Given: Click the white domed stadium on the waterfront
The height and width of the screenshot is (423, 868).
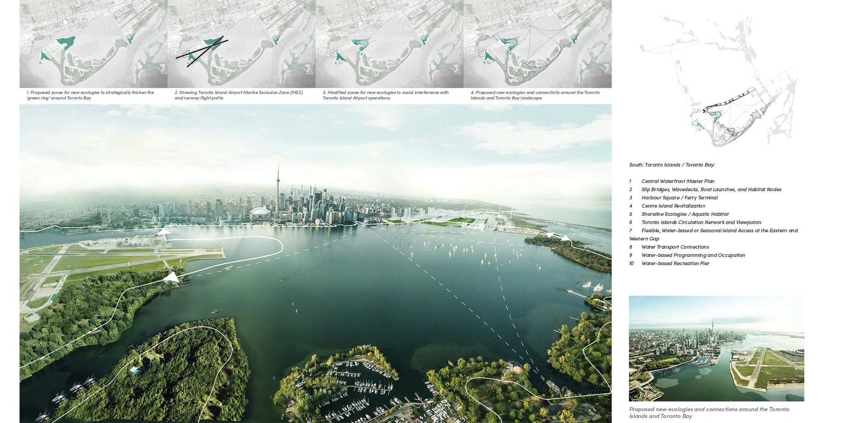Looking at the screenshot, I should tap(260, 214).
